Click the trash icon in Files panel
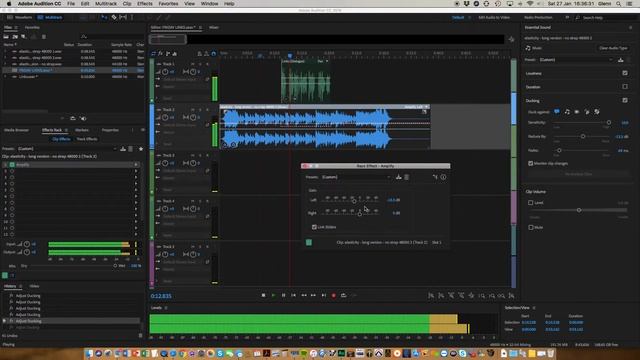 (x=44, y=37)
